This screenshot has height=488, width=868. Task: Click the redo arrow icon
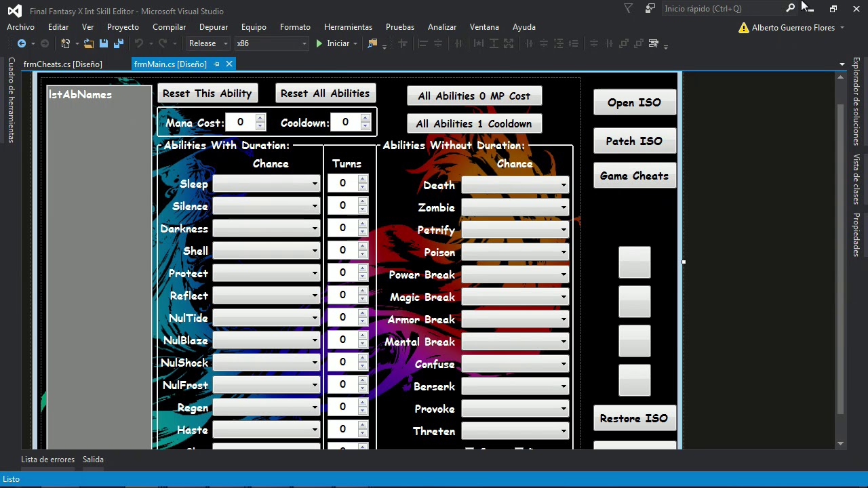[163, 43]
